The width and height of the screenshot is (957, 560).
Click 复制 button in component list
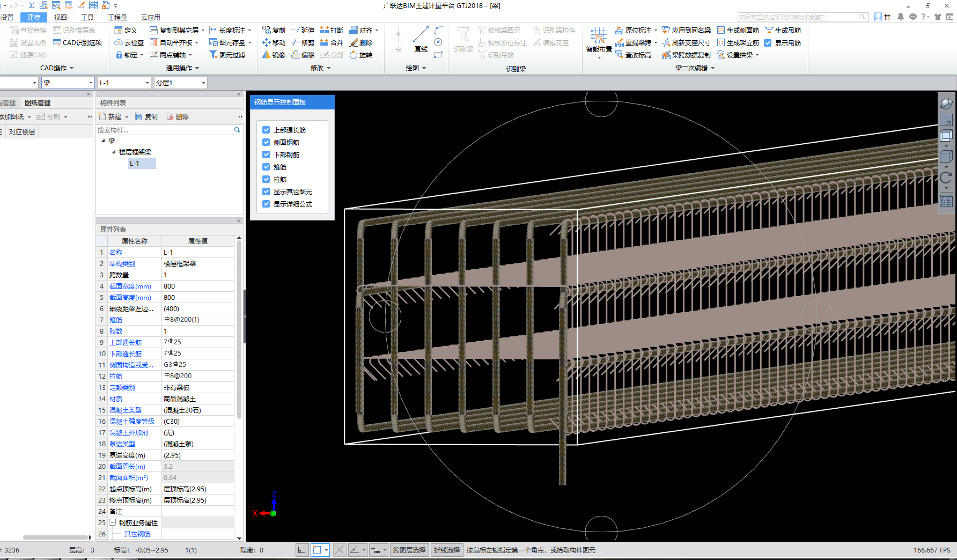coord(146,116)
